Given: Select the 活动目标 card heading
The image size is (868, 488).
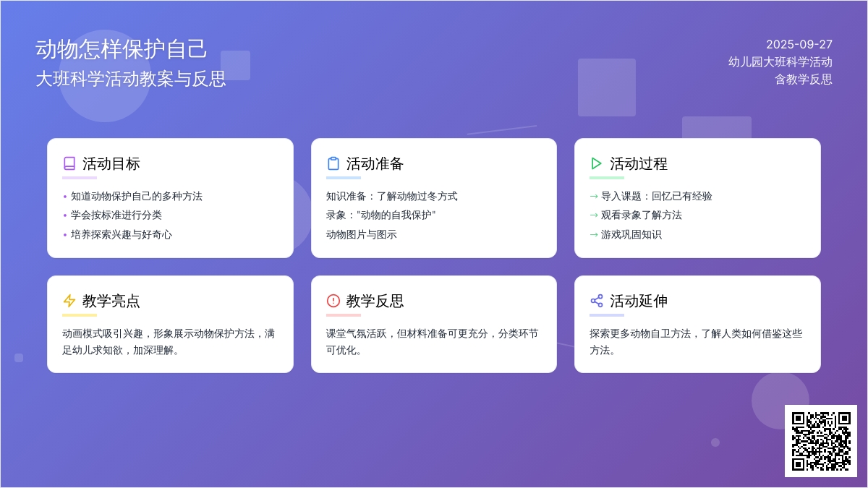Looking at the screenshot, I should click(x=111, y=163).
